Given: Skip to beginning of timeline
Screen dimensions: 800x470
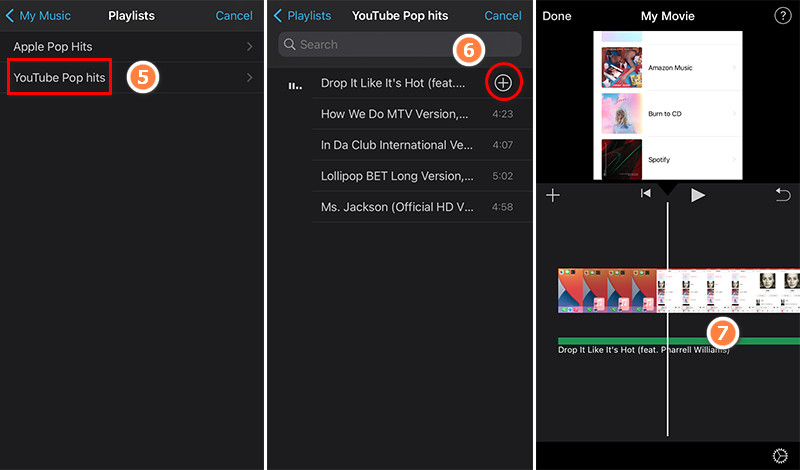Looking at the screenshot, I should tap(645, 193).
